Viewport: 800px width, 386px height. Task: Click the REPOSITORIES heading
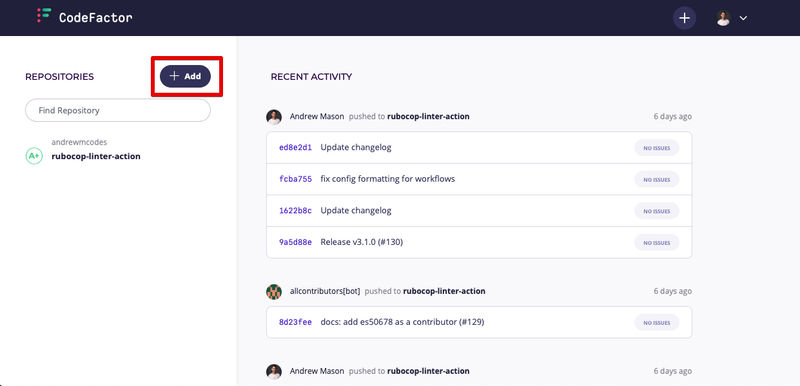(60, 77)
